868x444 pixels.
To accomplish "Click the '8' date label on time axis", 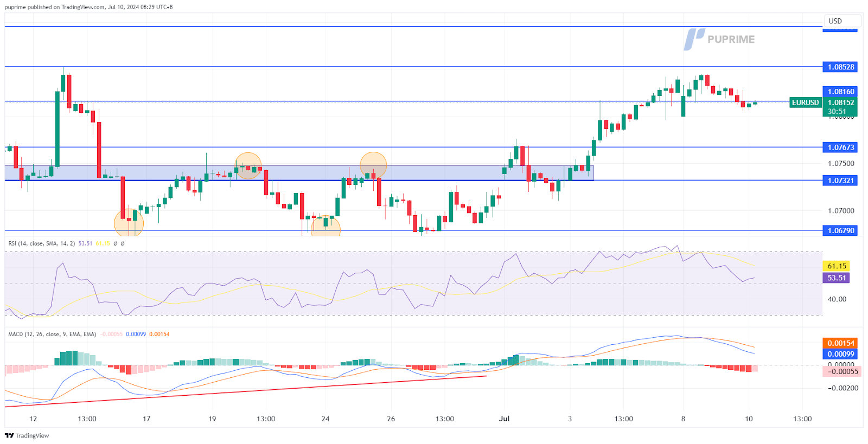I will coord(683,419).
